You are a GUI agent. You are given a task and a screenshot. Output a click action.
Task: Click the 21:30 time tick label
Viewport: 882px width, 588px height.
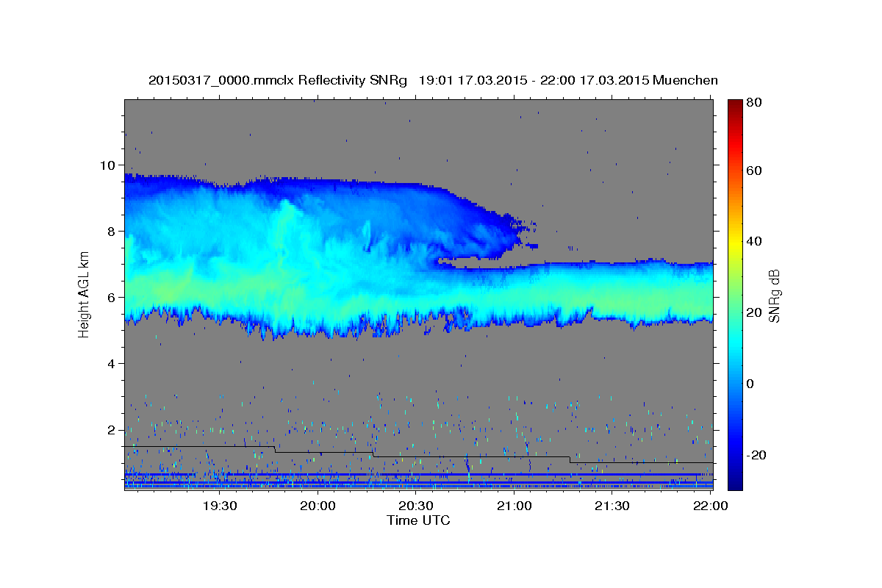click(612, 506)
